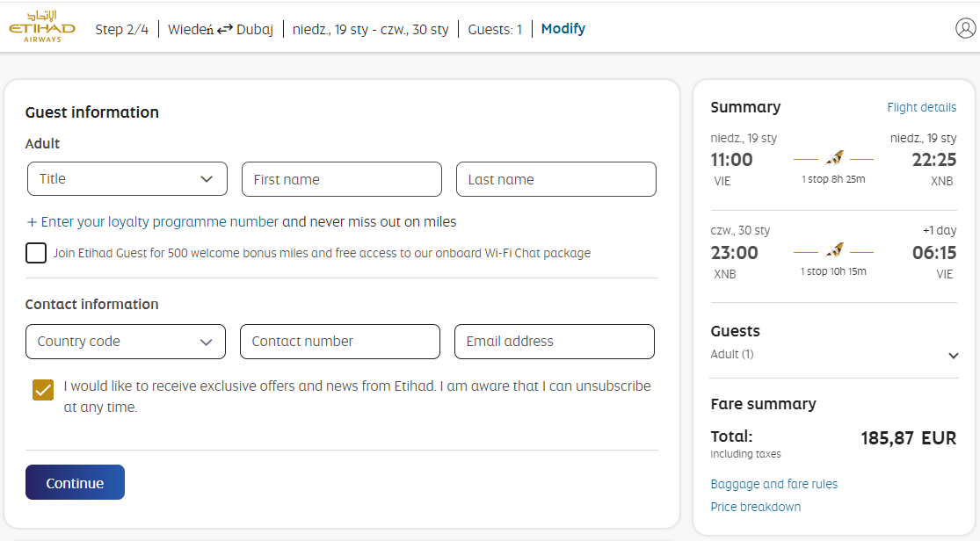Click the Step 2/4 indicator
The width and height of the screenshot is (980, 541).
(122, 29)
